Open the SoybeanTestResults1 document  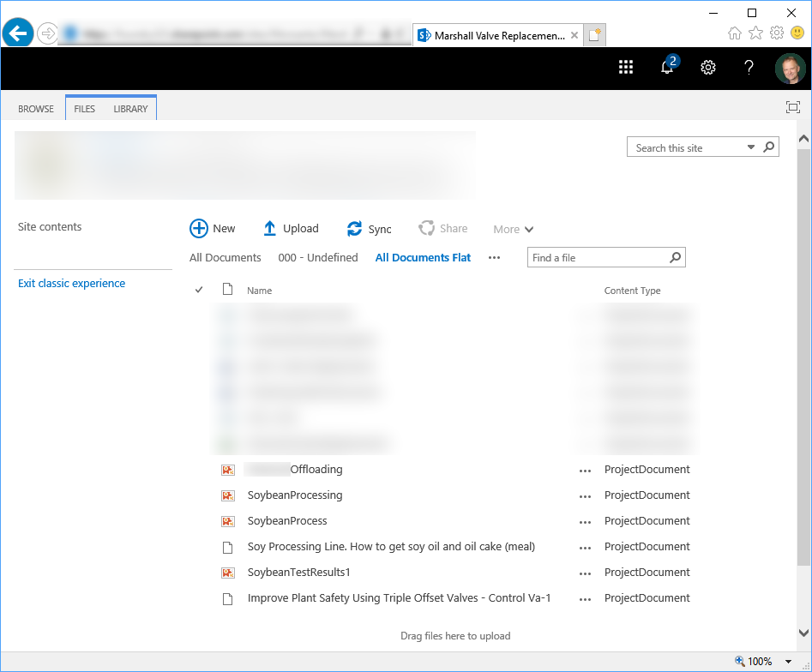(x=298, y=572)
